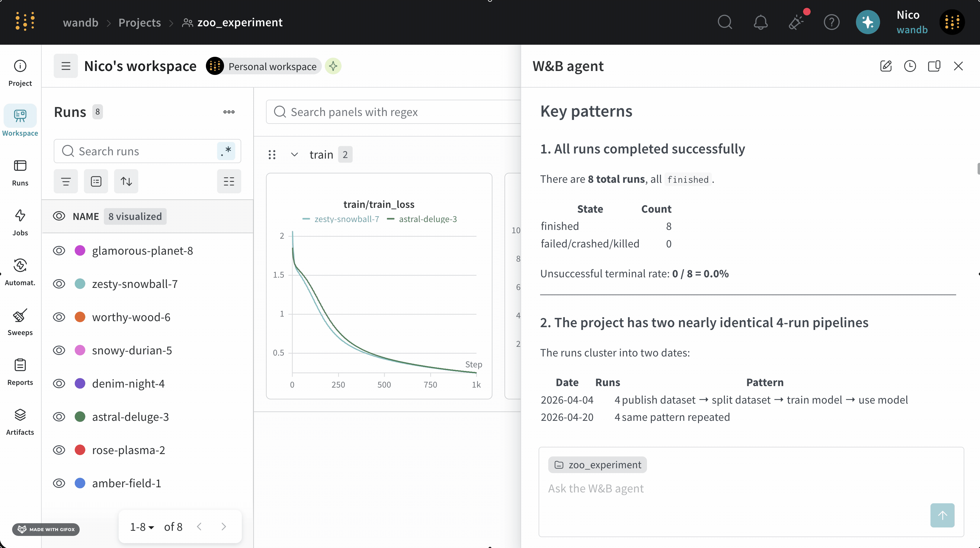Open the Automations sidebar tab
980x548 pixels.
(x=20, y=272)
